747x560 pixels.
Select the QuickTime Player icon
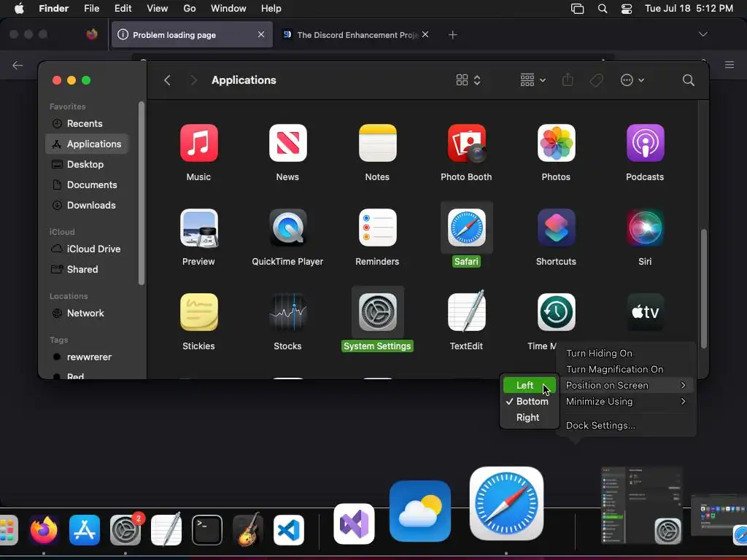[x=287, y=228]
